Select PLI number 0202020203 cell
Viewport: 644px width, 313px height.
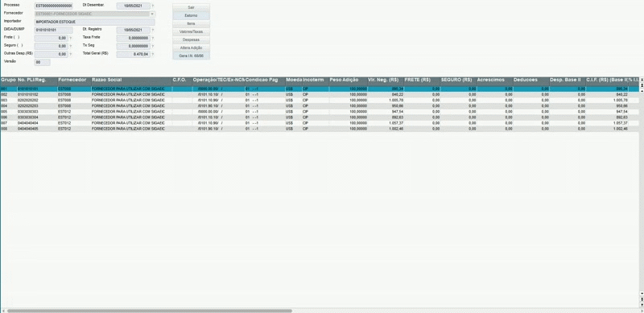pos(37,106)
